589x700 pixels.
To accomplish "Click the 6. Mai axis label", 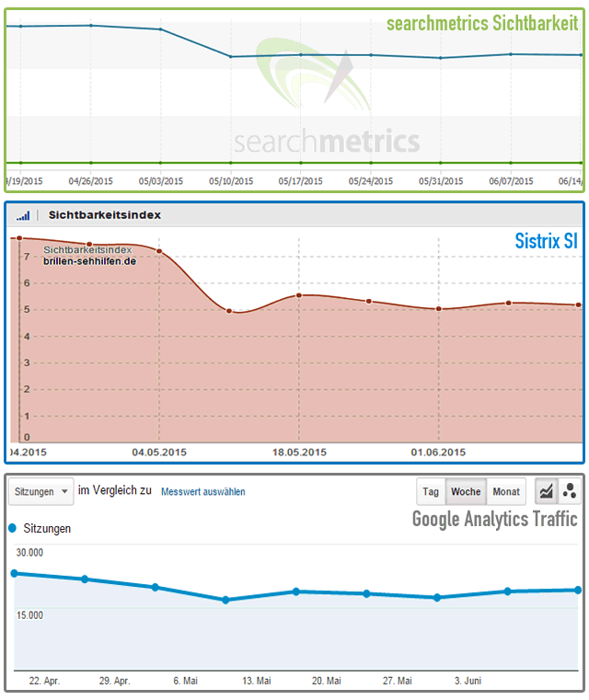I will (x=185, y=681).
